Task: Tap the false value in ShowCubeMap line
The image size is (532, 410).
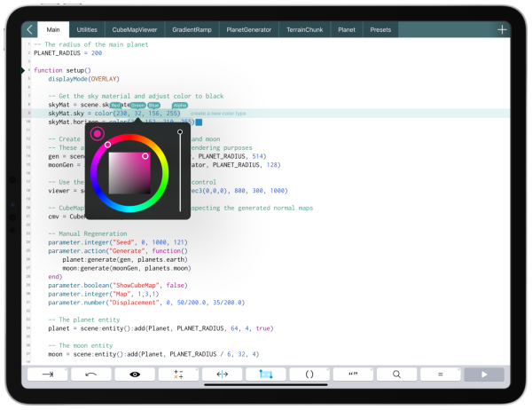Action: (176, 286)
